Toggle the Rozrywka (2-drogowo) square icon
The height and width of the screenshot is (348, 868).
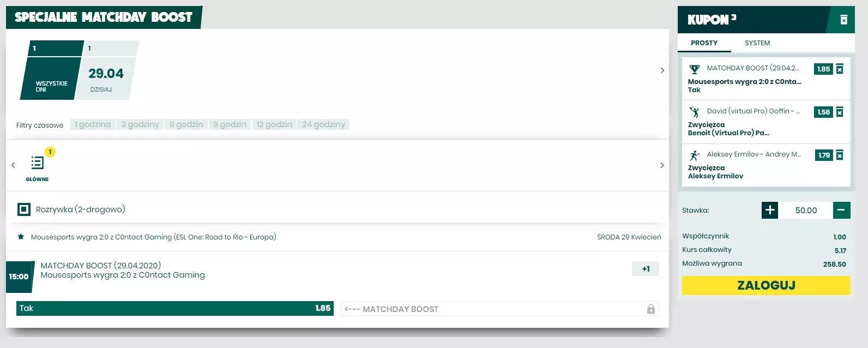(x=24, y=209)
